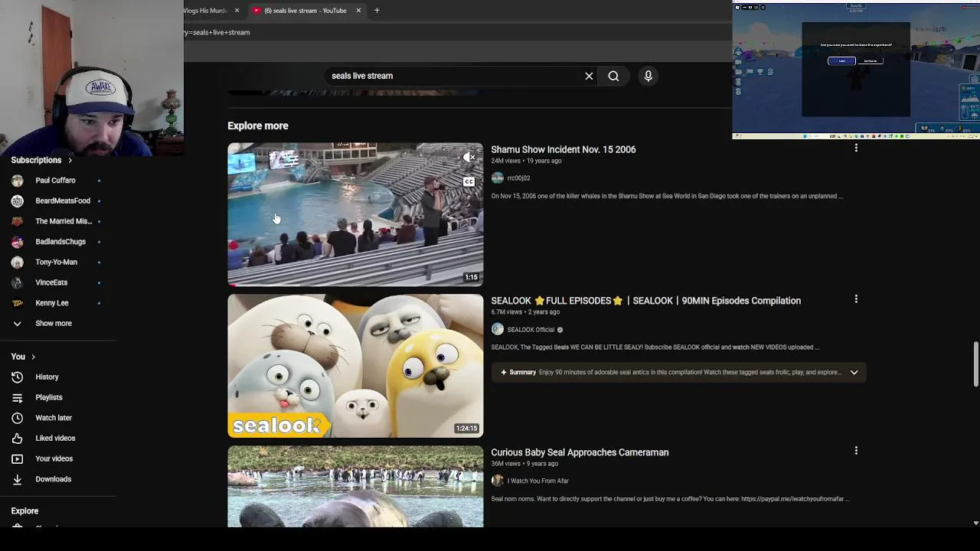The image size is (980, 551).
Task: Open Watch later icon in sidebar
Action: (x=17, y=418)
